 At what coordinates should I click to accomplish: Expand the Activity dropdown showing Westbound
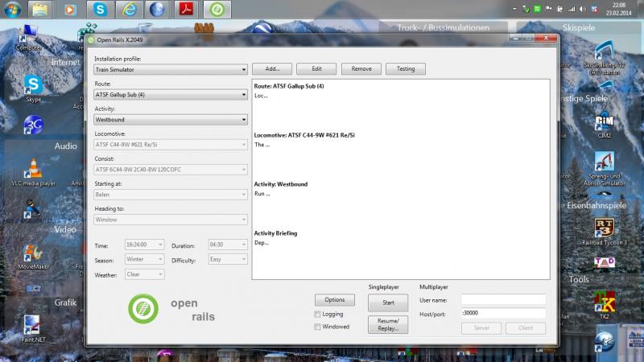coord(171,120)
